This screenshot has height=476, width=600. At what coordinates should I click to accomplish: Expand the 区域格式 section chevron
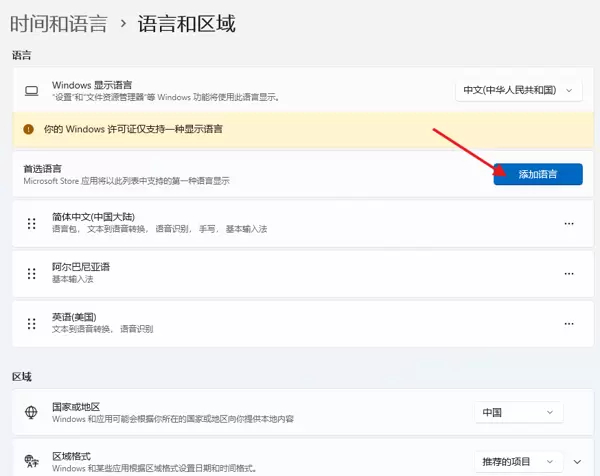click(x=577, y=461)
